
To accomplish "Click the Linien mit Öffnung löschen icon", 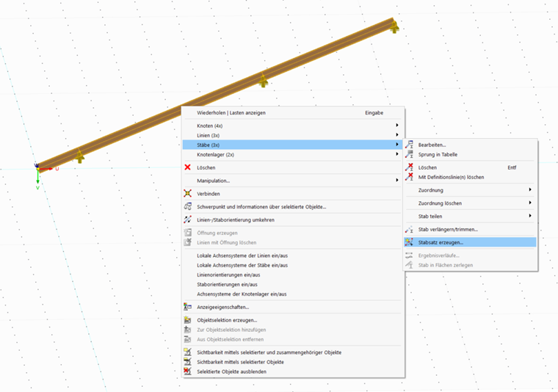I will (x=187, y=242).
